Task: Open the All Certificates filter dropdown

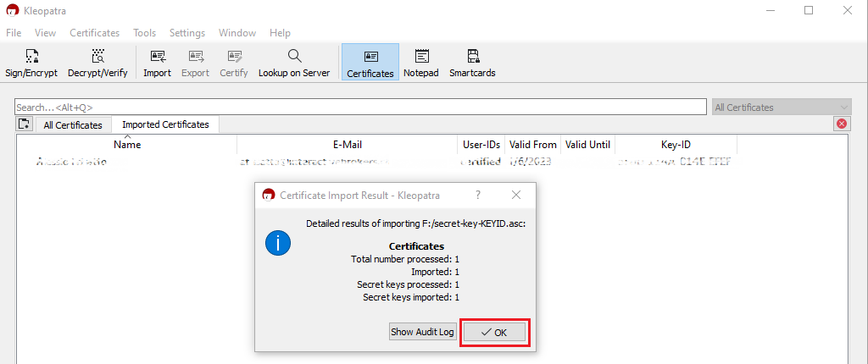Action: coord(781,108)
